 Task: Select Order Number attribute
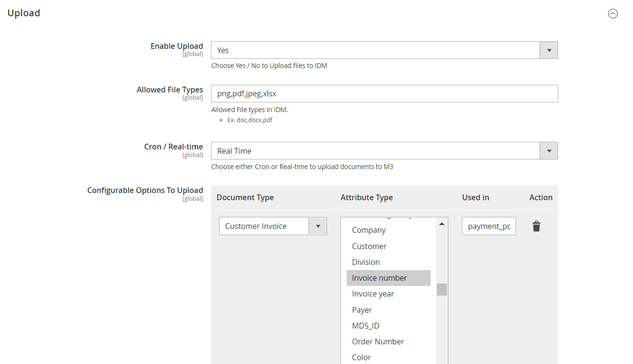(388, 341)
